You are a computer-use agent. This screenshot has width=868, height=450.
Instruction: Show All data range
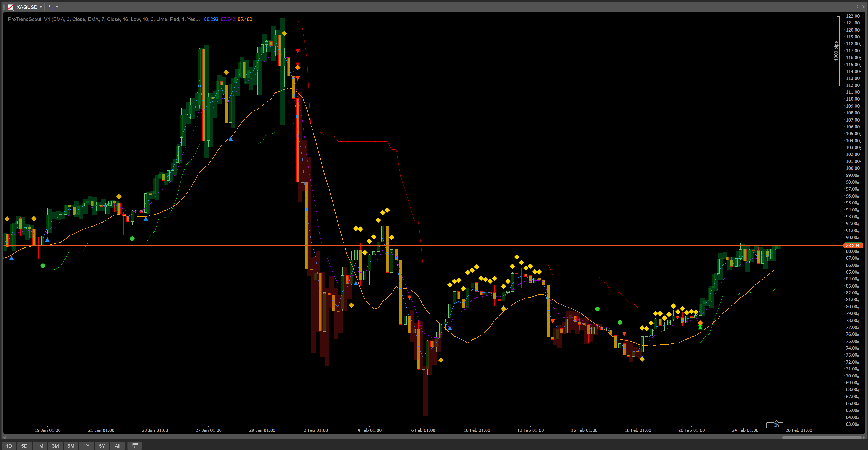tap(117, 446)
